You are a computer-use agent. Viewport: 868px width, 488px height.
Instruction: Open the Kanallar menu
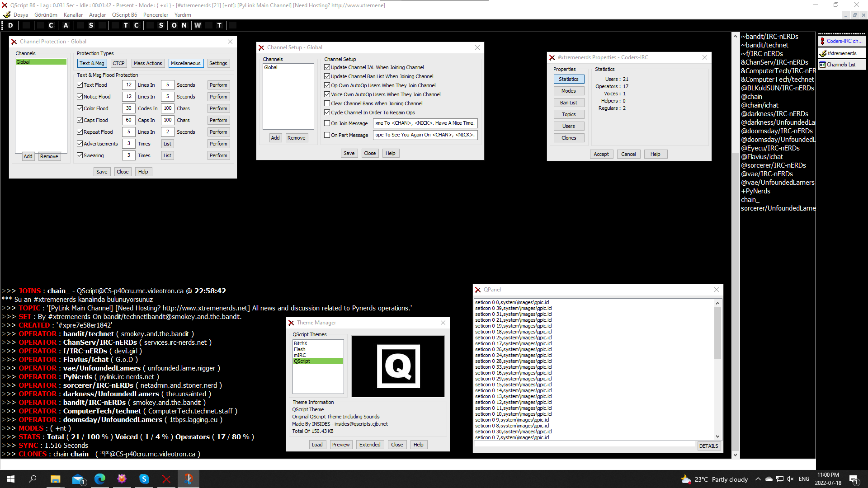point(73,15)
